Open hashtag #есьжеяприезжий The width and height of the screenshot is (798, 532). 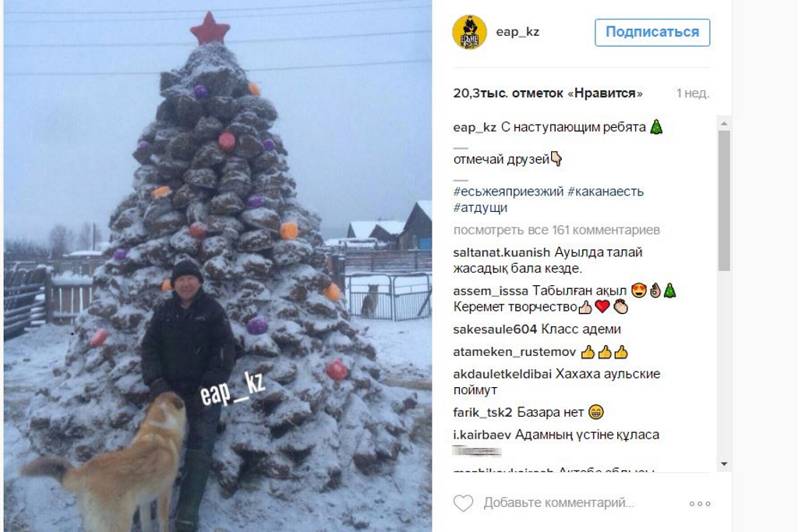(x=508, y=192)
